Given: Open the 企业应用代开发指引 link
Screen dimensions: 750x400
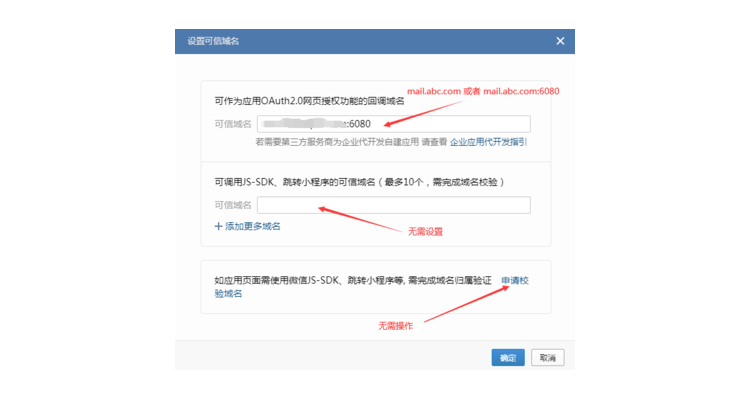Looking at the screenshot, I should (x=488, y=142).
